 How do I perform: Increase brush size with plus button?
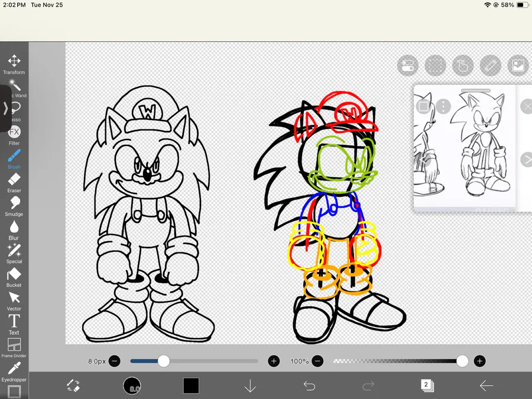click(x=274, y=361)
